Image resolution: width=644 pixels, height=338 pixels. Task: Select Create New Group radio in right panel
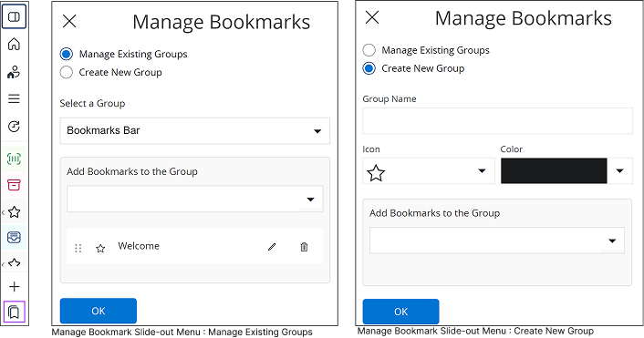(x=369, y=68)
